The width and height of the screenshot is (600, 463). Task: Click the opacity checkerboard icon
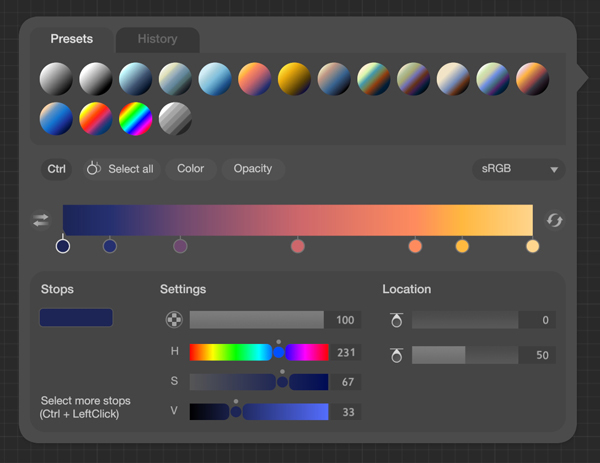[174, 320]
